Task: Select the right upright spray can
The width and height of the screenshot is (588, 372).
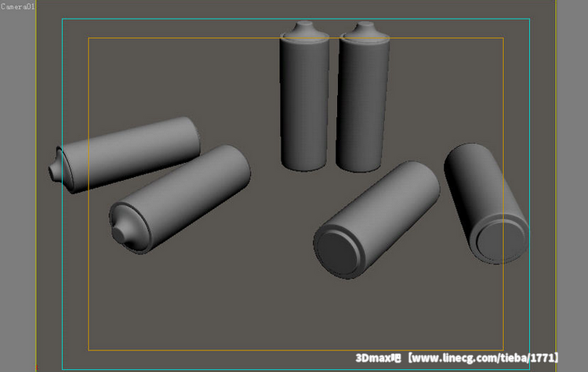Action: (362, 96)
